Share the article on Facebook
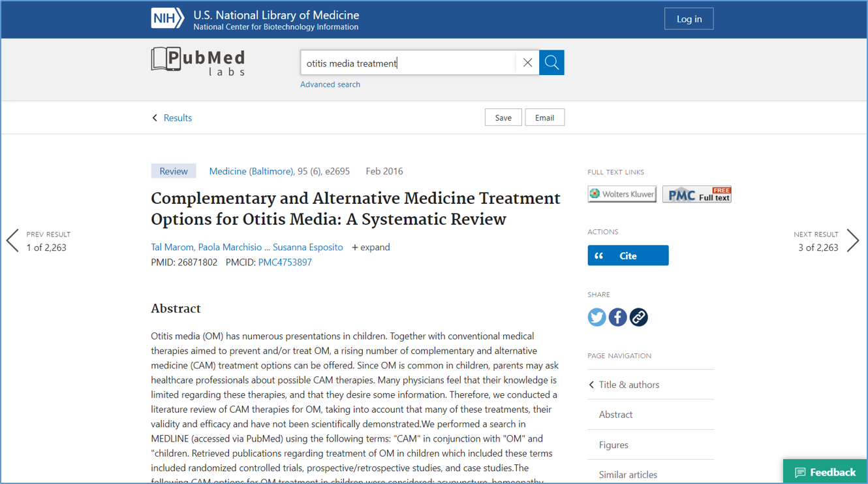Screen dimensions: 868x484 click(x=618, y=317)
